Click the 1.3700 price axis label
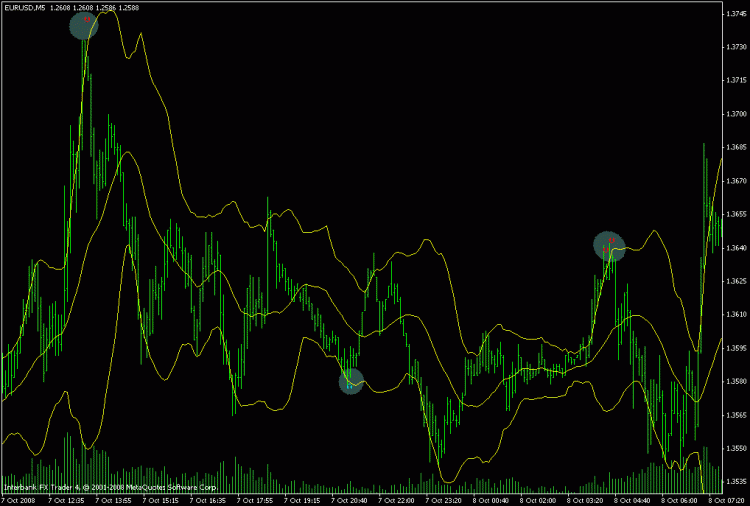750x506 pixels. [x=735, y=114]
